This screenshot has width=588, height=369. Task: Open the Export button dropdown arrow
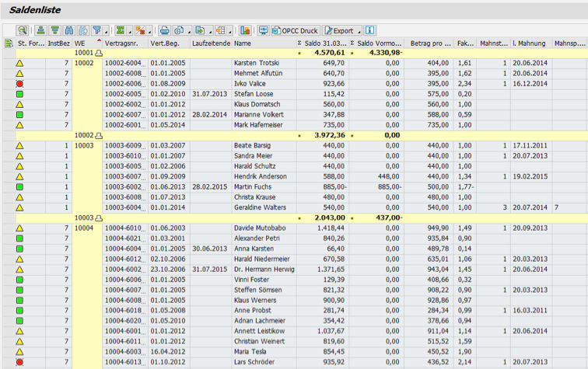pos(358,31)
